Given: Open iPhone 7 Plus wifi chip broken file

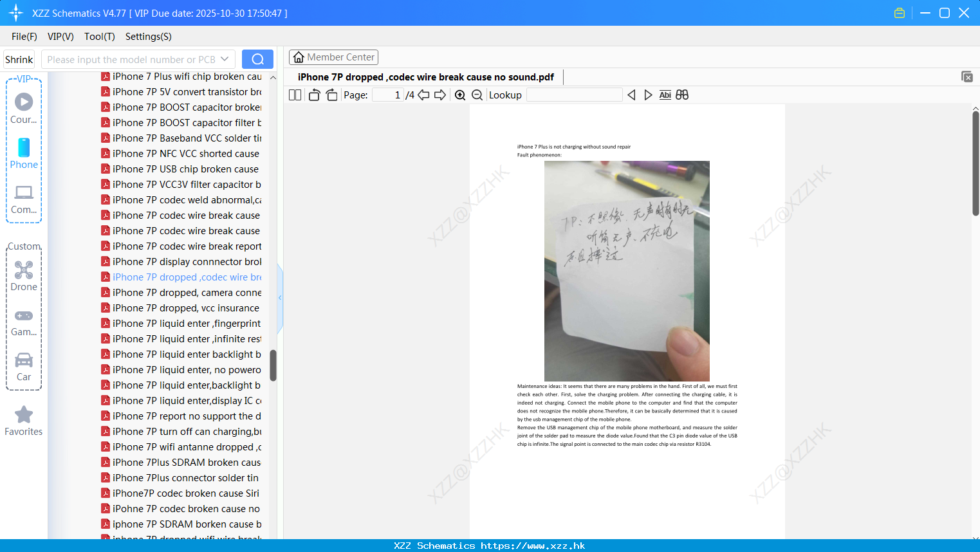Looking at the screenshot, I should click(181, 77).
